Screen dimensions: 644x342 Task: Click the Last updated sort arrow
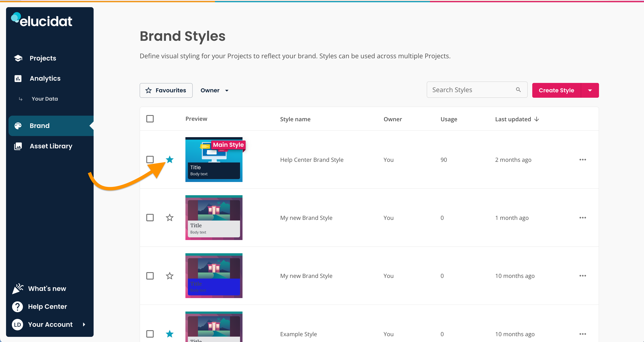tap(537, 119)
